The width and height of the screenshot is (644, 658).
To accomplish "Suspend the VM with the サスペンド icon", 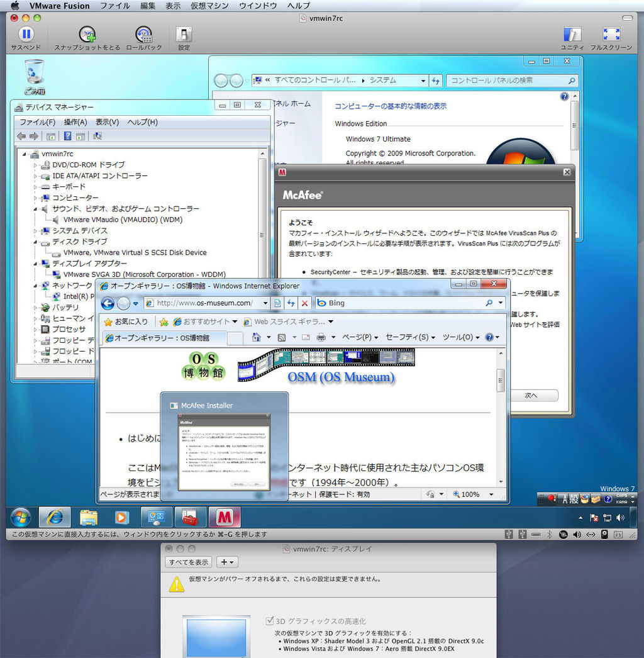I will click(26, 35).
